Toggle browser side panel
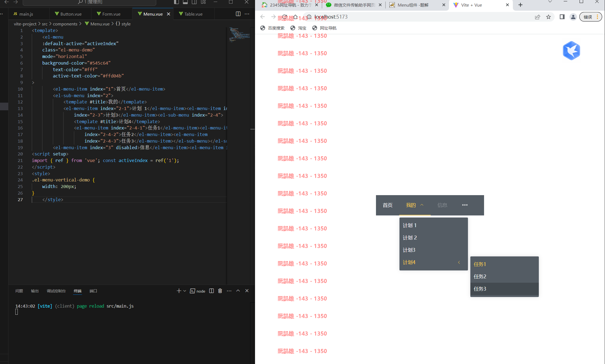Image resolution: width=605 pixels, height=364 pixels. [x=562, y=17]
